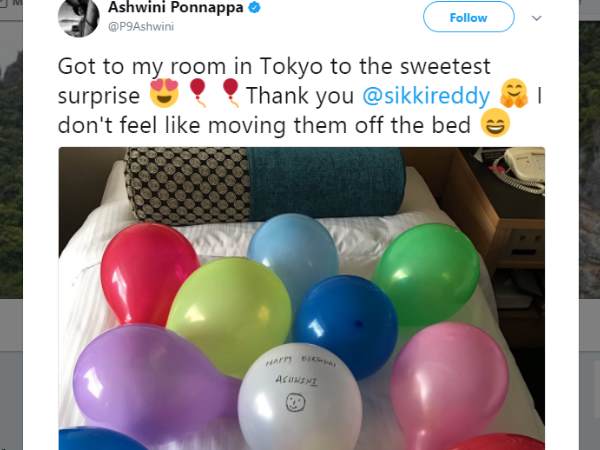Click the blue verified badge
The image size is (600, 450).
pyautogui.click(x=254, y=7)
